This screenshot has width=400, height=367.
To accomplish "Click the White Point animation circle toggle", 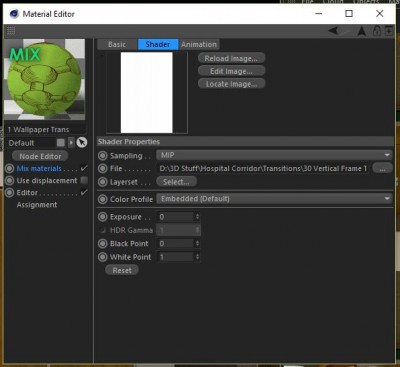I will point(103,257).
